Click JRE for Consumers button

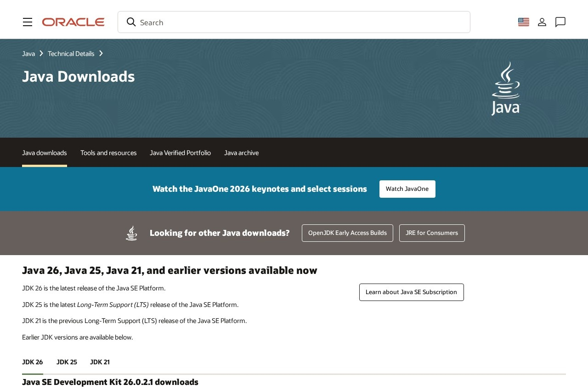click(x=432, y=233)
